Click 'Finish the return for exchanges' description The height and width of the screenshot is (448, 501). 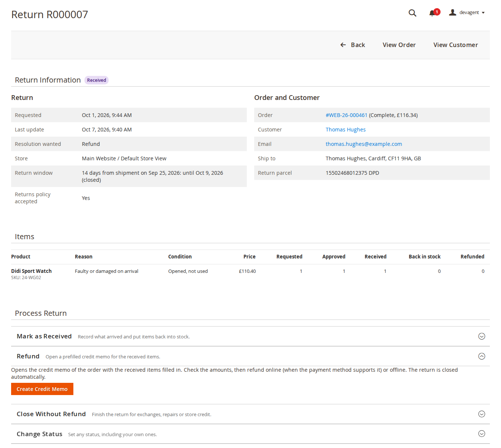point(152,414)
